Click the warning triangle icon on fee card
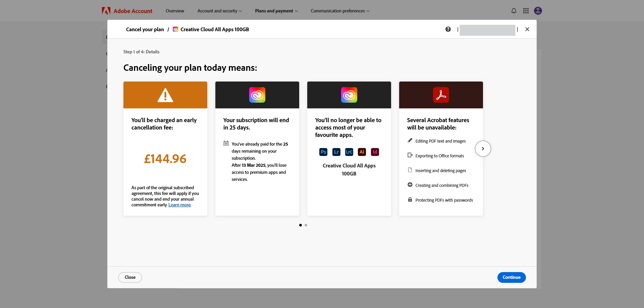 pyautogui.click(x=165, y=95)
